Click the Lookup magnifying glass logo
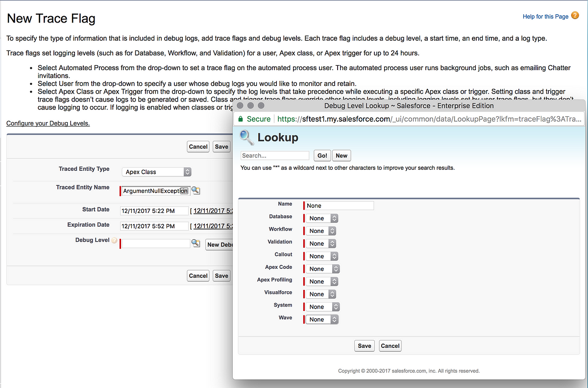Screen dimensions: 588x388 click(x=247, y=138)
